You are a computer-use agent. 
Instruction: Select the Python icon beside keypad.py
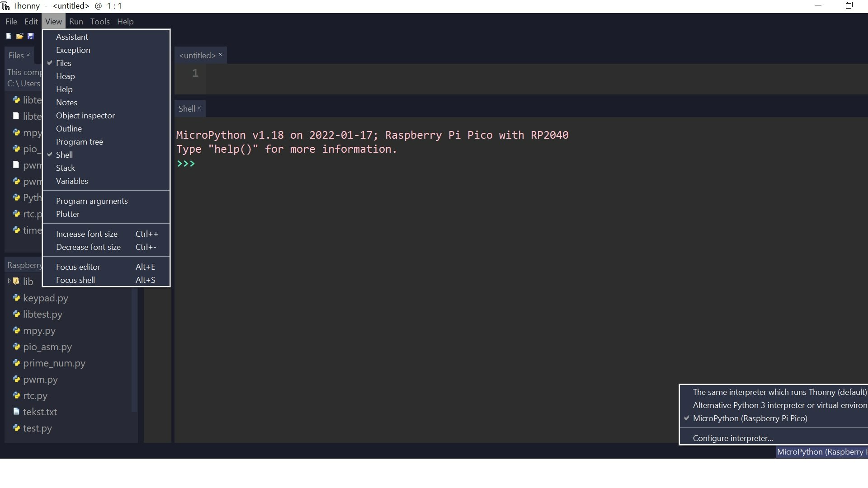[x=16, y=298]
